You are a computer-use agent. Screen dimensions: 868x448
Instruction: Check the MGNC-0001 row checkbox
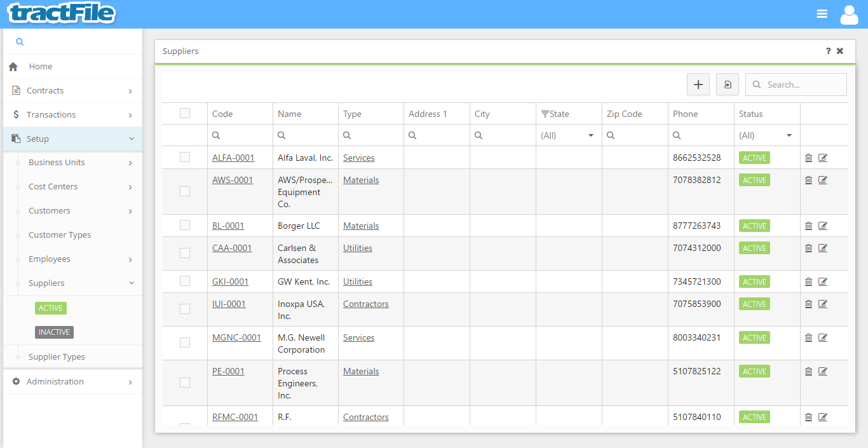coord(185,343)
